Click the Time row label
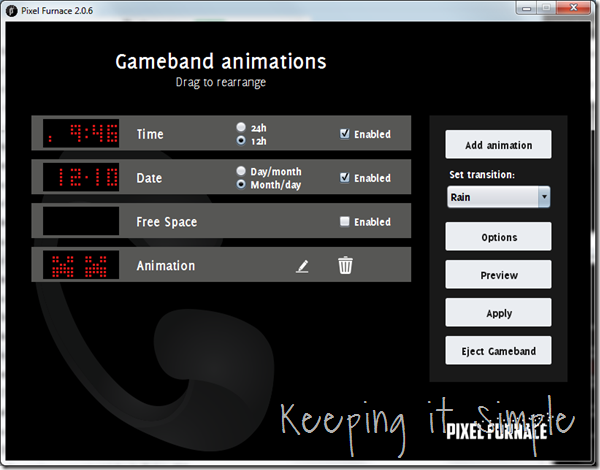 pos(150,134)
